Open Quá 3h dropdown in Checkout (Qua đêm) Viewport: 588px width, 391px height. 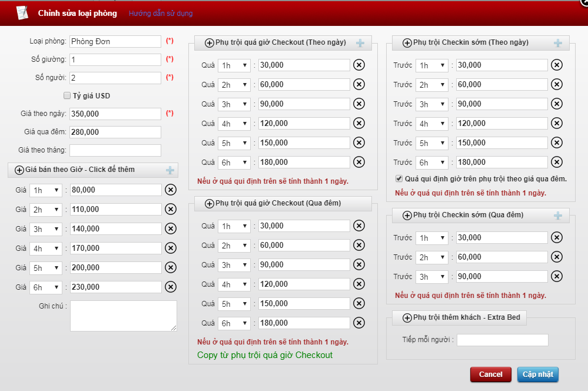coord(234,265)
